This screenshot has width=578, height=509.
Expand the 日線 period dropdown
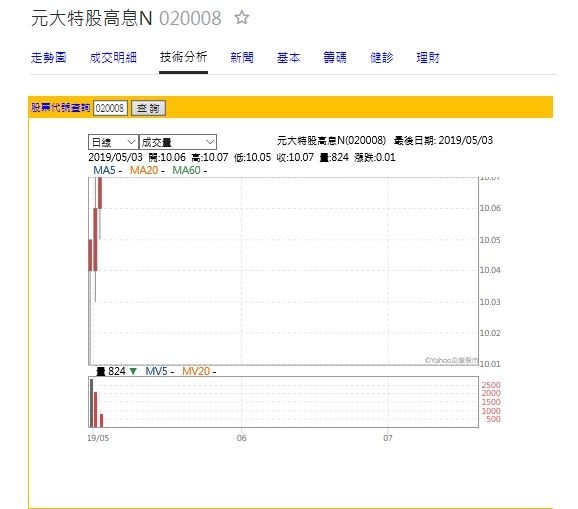[x=113, y=142]
